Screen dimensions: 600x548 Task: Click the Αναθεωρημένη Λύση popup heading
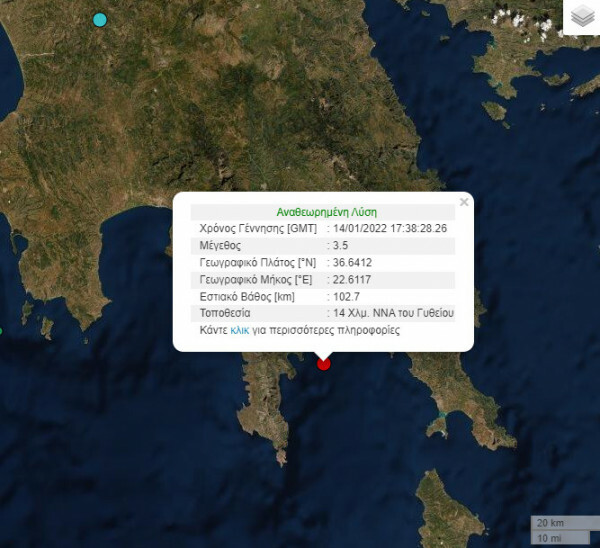coord(326,212)
